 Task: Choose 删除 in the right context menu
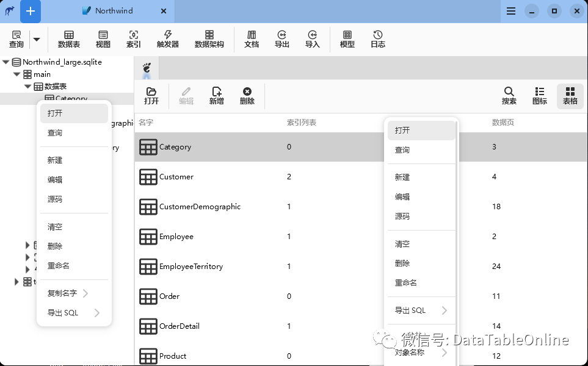tap(421, 263)
